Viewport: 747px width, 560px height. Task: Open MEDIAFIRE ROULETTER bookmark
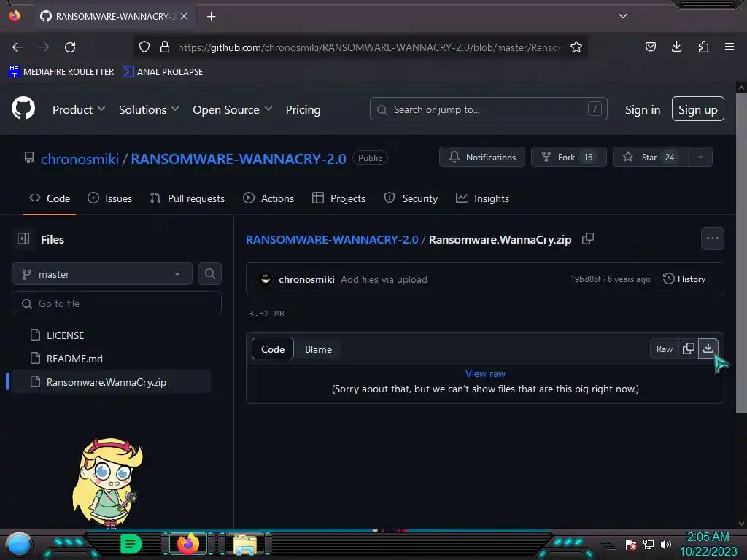click(x=61, y=71)
